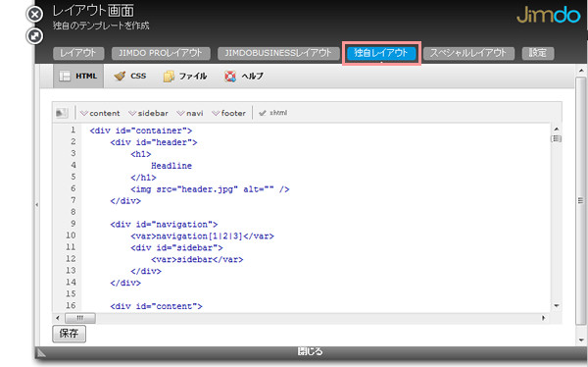Switch to JIMDO PROレイアウト tab
The height and width of the screenshot is (367, 588).
(161, 53)
